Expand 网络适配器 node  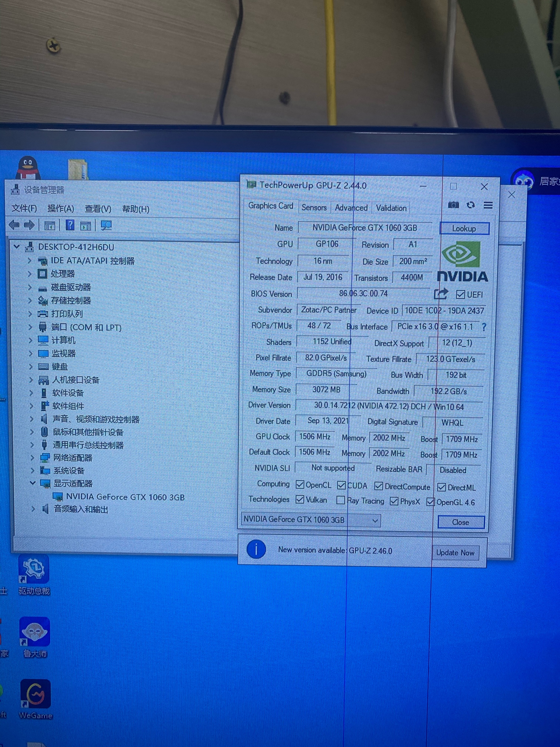click(32, 458)
